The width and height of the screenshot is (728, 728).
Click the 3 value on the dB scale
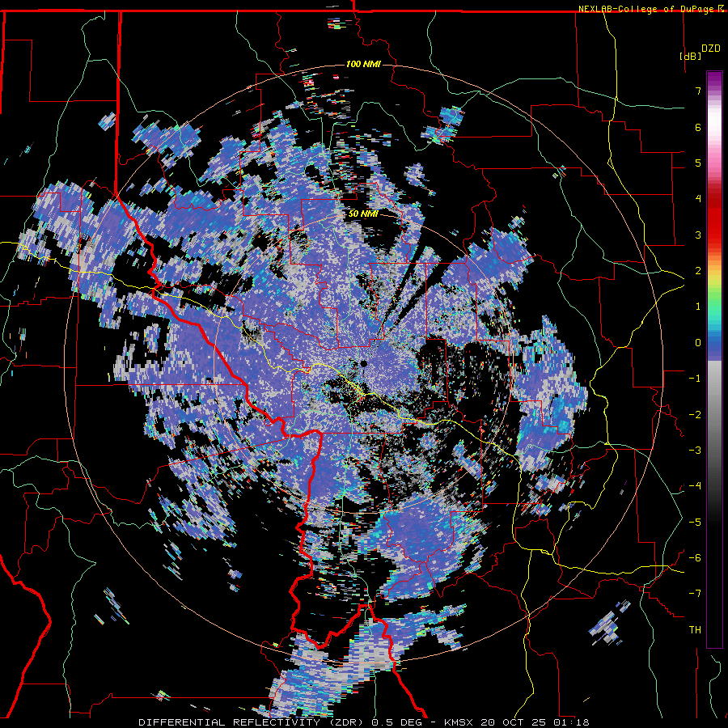click(698, 235)
